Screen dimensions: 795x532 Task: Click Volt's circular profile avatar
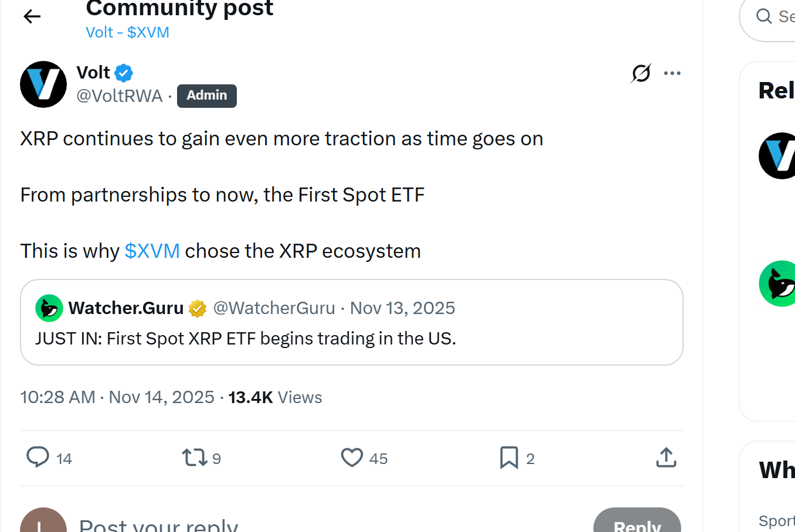click(x=43, y=84)
